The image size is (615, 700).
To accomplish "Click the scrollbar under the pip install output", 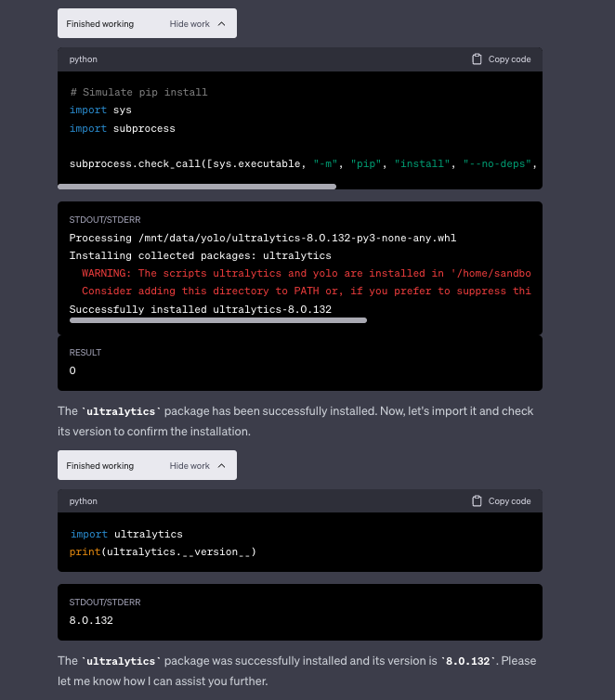I will pos(218,320).
